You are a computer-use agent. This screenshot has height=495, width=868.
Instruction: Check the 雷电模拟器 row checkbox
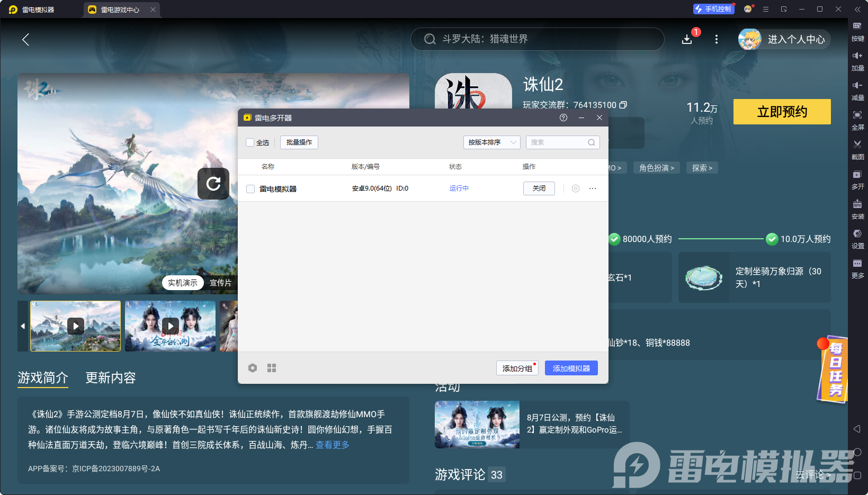250,189
